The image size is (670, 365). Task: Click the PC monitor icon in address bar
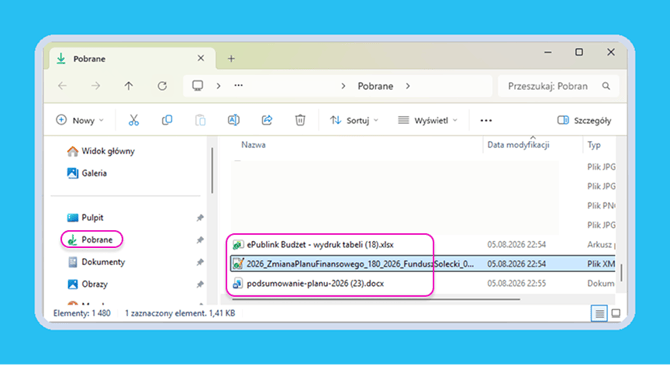click(197, 85)
